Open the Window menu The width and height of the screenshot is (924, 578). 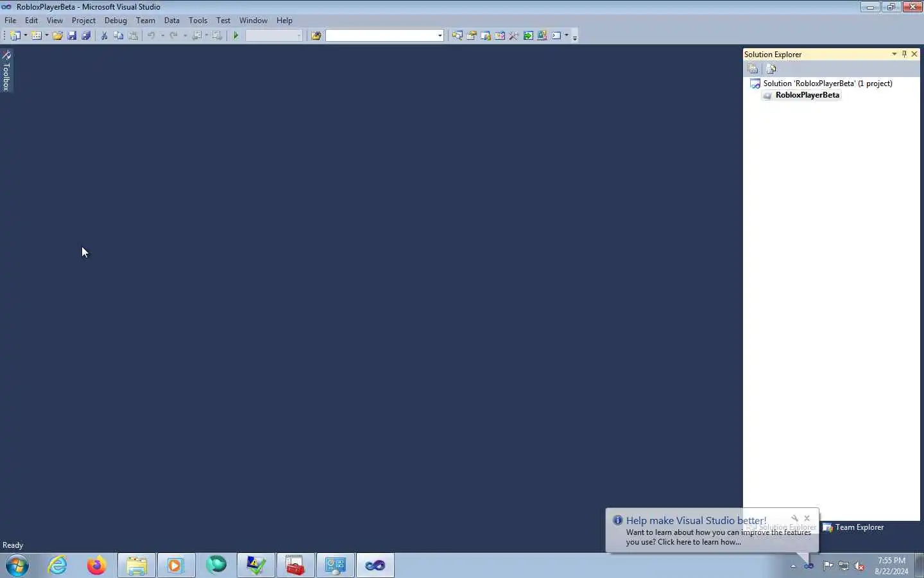(x=253, y=21)
